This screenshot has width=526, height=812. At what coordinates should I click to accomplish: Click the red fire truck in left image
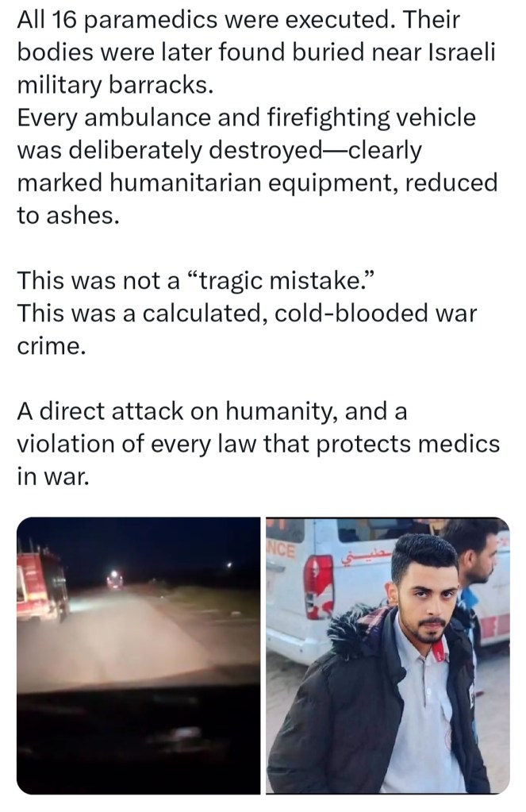coord(43,585)
